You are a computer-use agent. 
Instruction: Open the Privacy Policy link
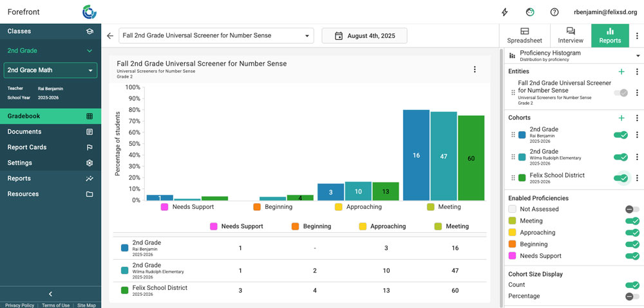19,305
